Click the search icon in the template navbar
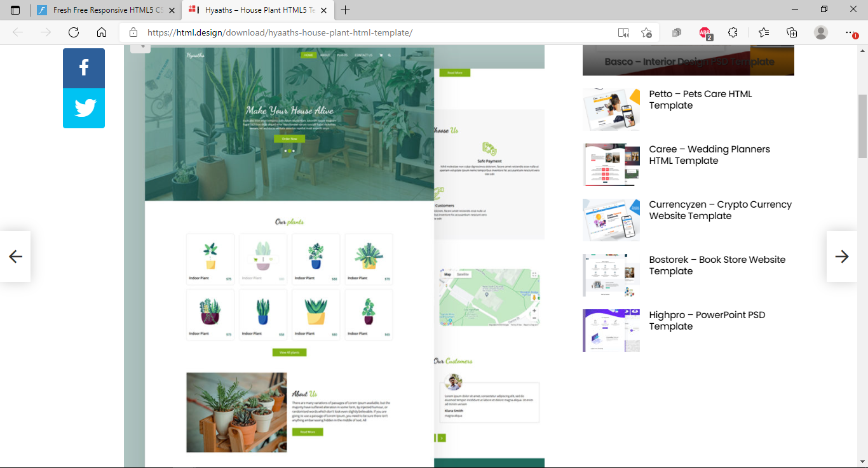 pyautogui.click(x=389, y=55)
